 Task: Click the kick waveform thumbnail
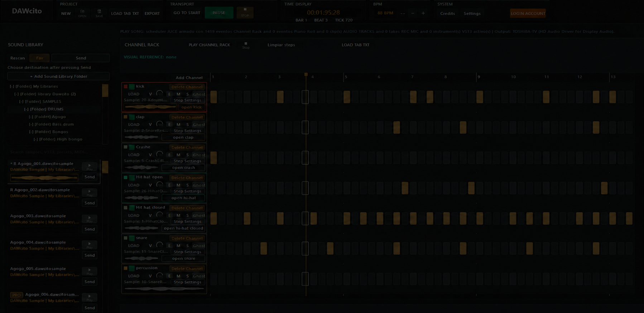[x=150, y=107]
